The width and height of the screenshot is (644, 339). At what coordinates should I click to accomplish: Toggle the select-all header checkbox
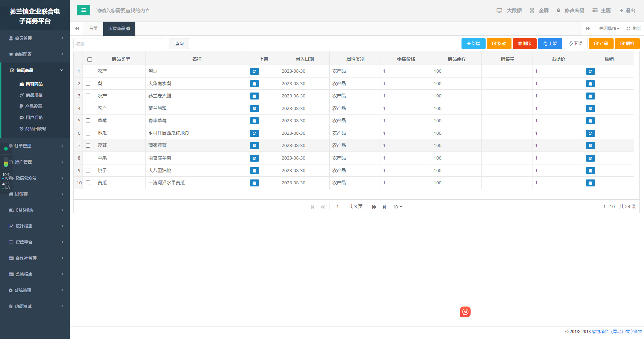coord(90,59)
